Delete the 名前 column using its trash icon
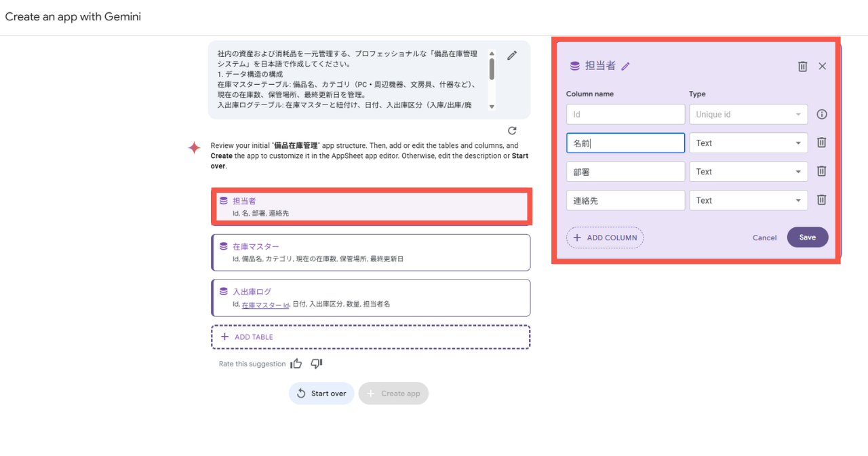This screenshot has width=868, height=456. [821, 143]
